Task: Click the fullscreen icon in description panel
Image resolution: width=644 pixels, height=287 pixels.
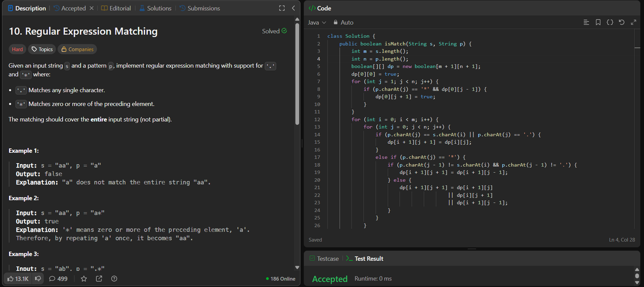Action: click(x=282, y=8)
